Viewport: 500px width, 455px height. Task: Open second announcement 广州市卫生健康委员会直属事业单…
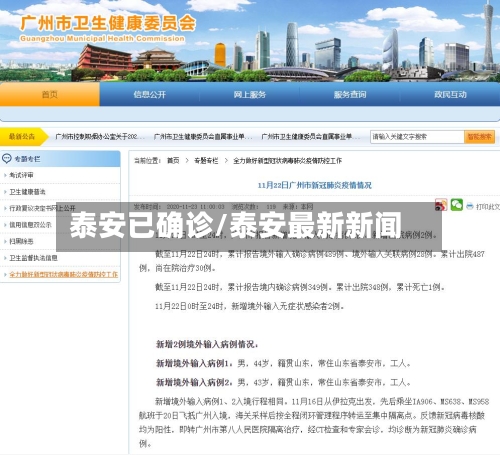pos(203,137)
